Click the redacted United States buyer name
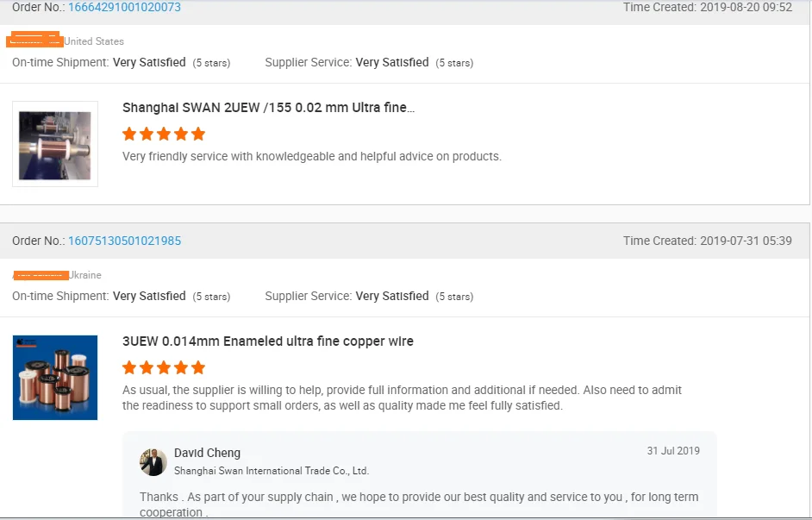The image size is (812, 520). tap(34, 40)
